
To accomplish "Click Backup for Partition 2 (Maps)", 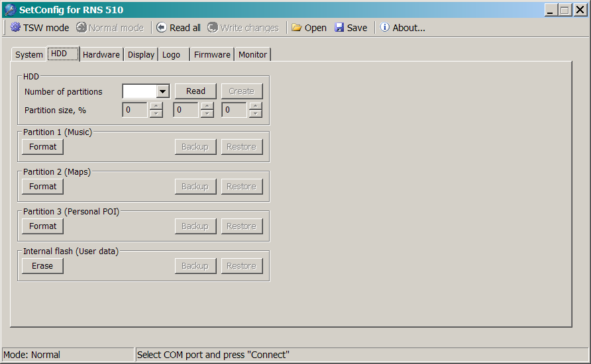I will pyautogui.click(x=195, y=187).
